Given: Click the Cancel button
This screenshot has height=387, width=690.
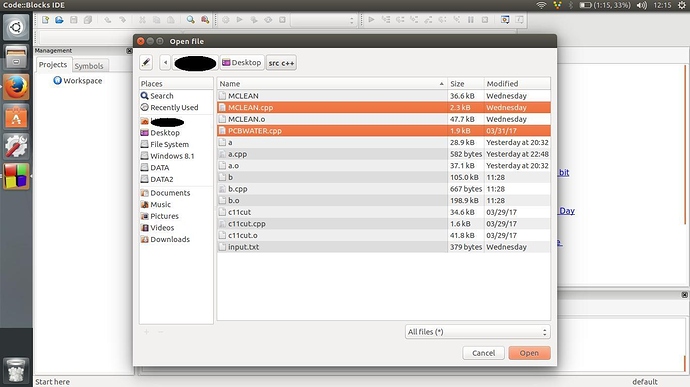Looking at the screenshot, I should 483,353.
